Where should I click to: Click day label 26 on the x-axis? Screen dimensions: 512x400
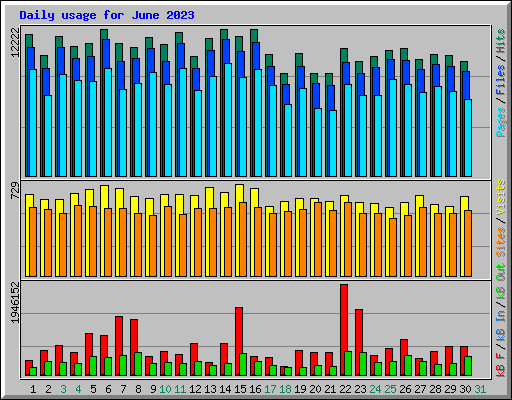click(x=405, y=389)
